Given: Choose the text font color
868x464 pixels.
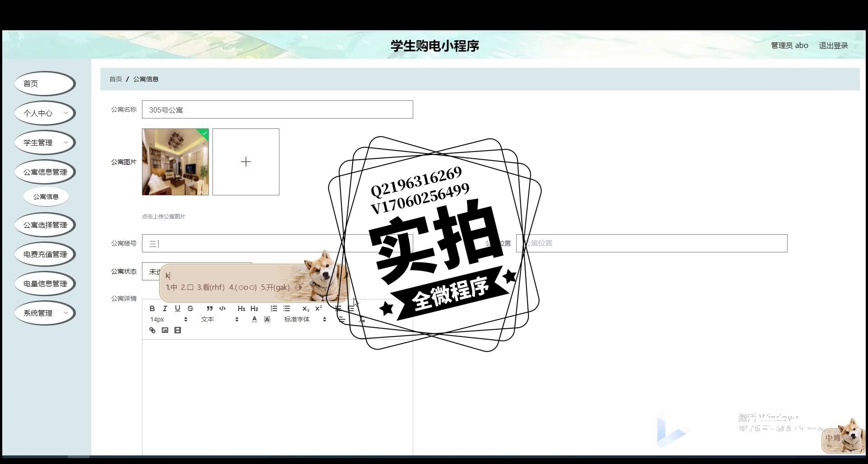Looking at the screenshot, I should [x=255, y=319].
